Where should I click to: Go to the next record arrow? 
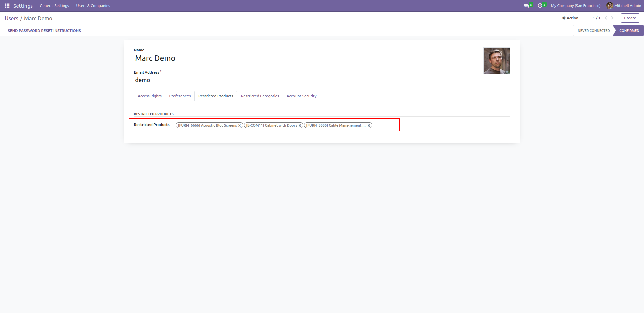tap(612, 18)
